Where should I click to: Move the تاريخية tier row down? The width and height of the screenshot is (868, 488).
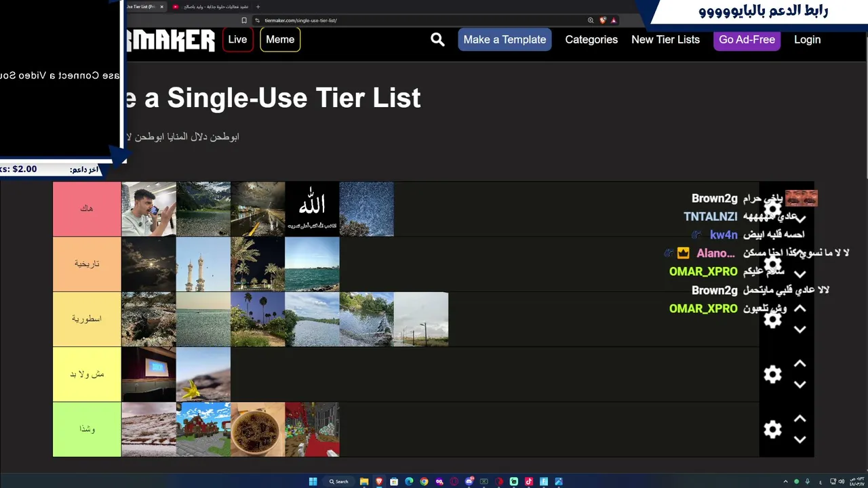[800, 274]
